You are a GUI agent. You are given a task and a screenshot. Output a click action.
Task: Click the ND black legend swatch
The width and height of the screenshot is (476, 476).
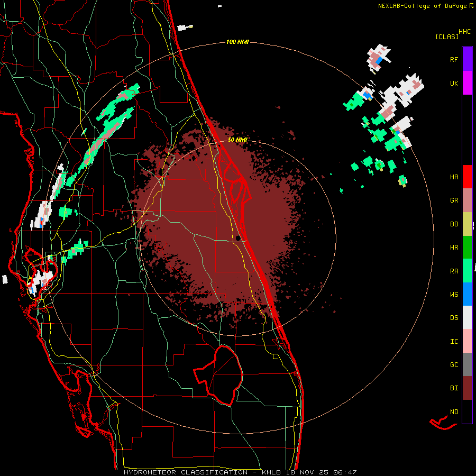(x=467, y=411)
